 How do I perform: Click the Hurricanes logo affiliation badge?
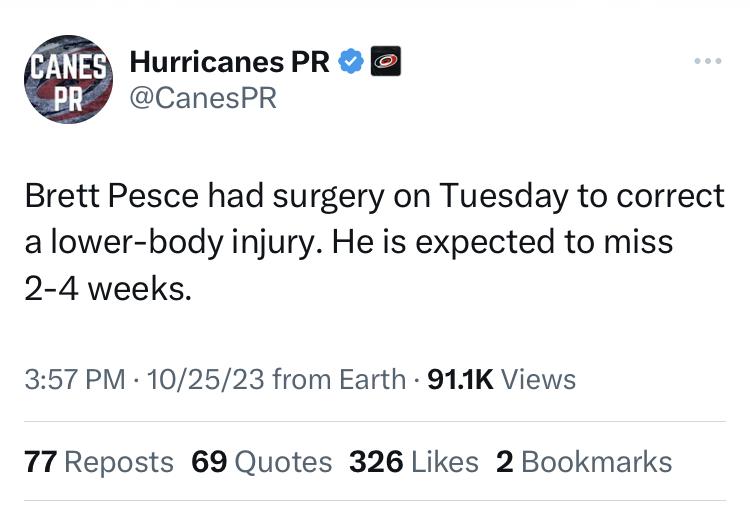[386, 62]
